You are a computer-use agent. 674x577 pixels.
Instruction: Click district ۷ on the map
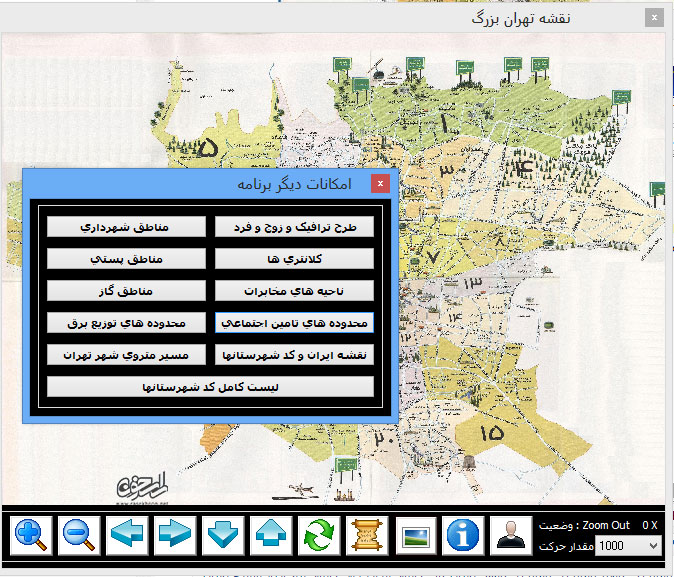tap(432, 258)
